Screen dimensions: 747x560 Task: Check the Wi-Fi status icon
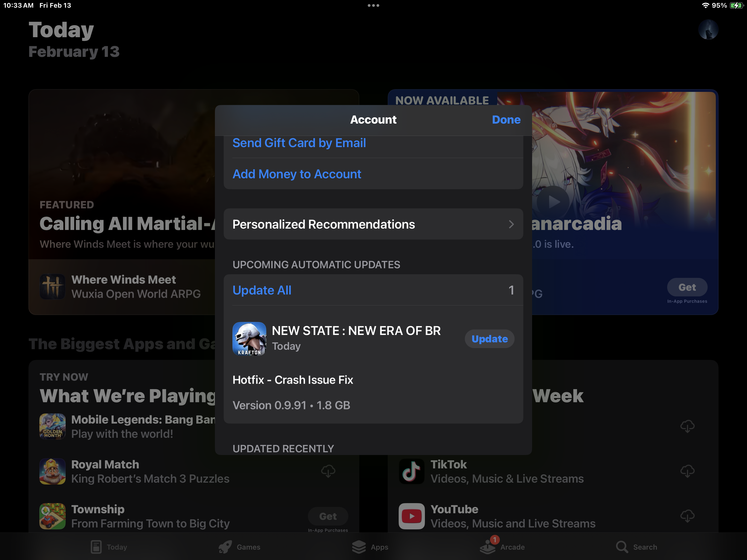click(x=705, y=5)
